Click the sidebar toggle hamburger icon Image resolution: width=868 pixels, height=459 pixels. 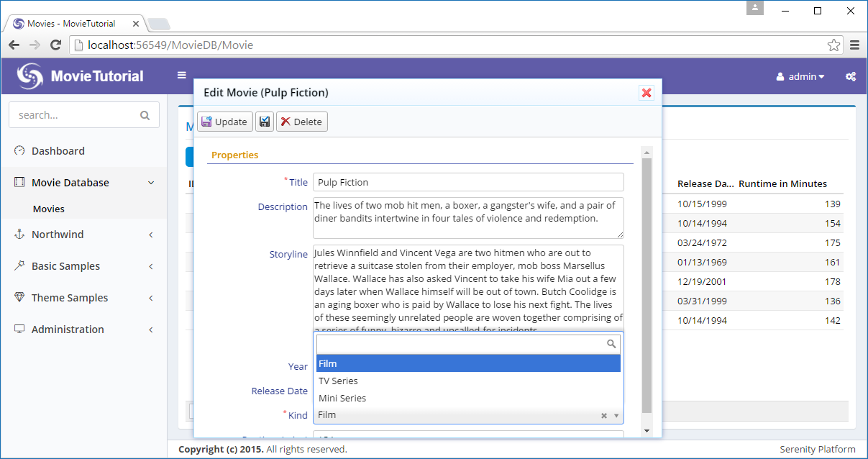click(182, 76)
